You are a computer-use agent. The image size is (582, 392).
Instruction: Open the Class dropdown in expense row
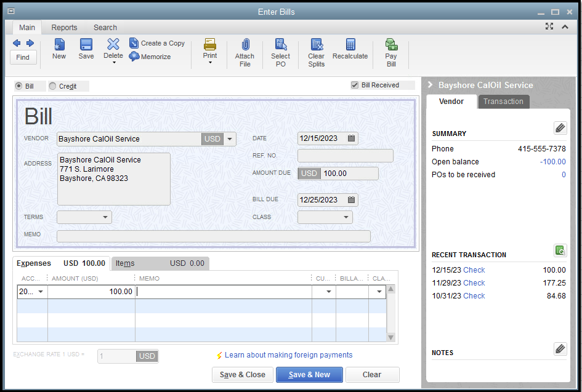(x=379, y=292)
